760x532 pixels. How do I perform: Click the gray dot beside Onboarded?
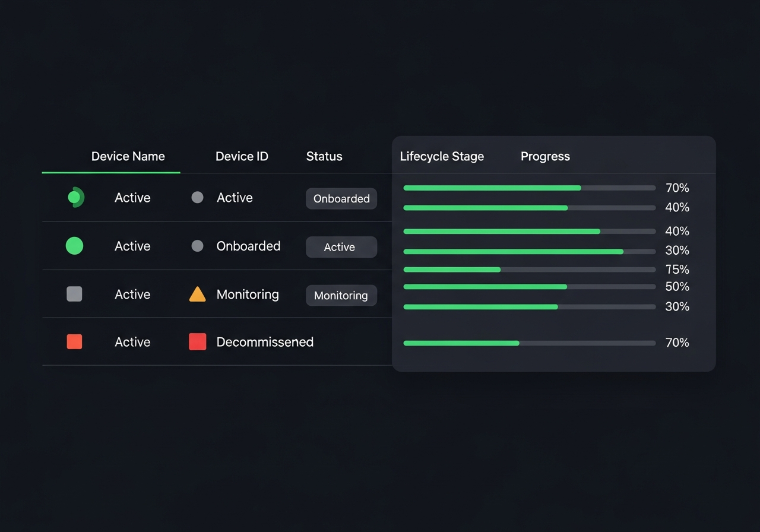pyautogui.click(x=197, y=246)
